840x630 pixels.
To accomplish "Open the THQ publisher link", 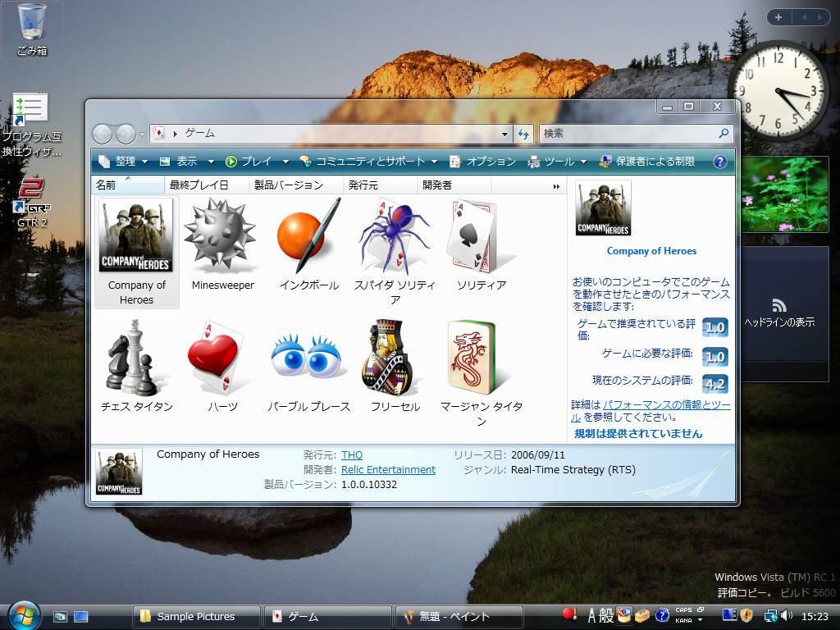I will pos(352,454).
